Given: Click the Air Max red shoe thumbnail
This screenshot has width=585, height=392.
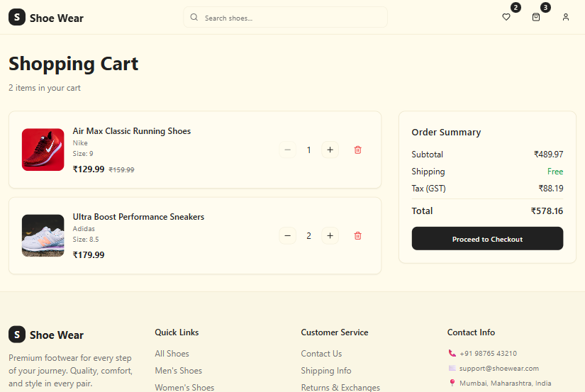Looking at the screenshot, I should tap(43, 150).
